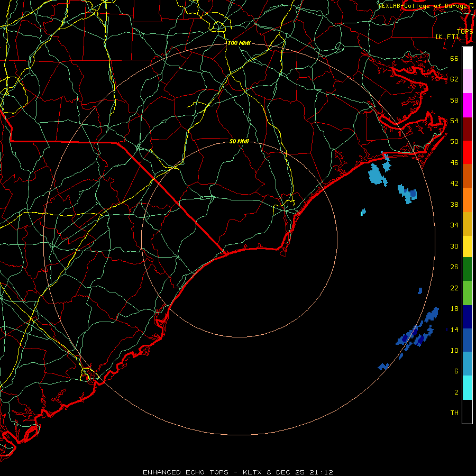Pick the dark orange legend swatch

click(467, 176)
